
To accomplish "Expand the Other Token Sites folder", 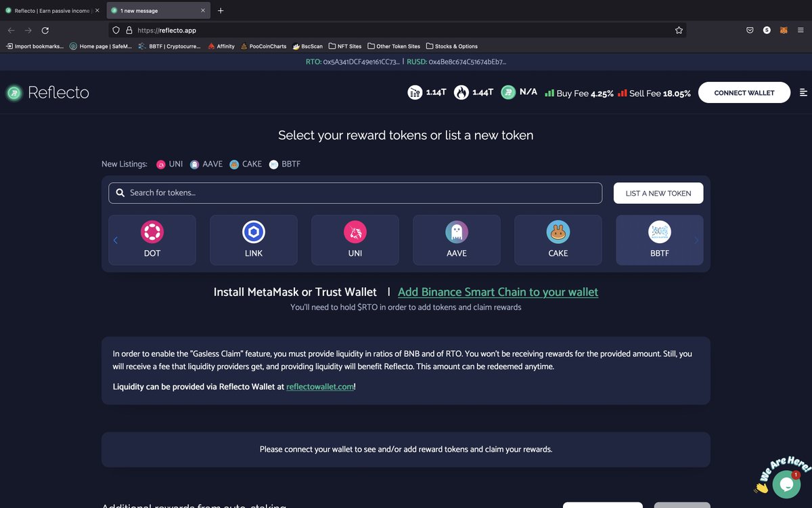I will coord(394,46).
